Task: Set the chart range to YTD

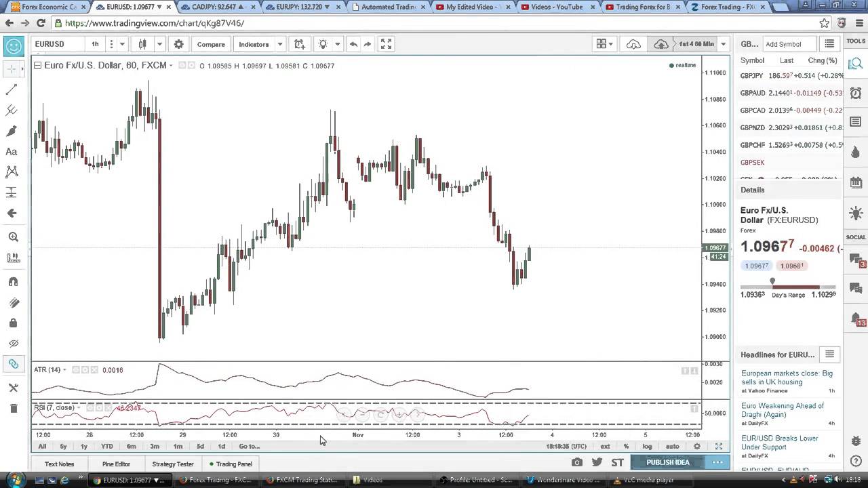Action: pyautogui.click(x=107, y=446)
